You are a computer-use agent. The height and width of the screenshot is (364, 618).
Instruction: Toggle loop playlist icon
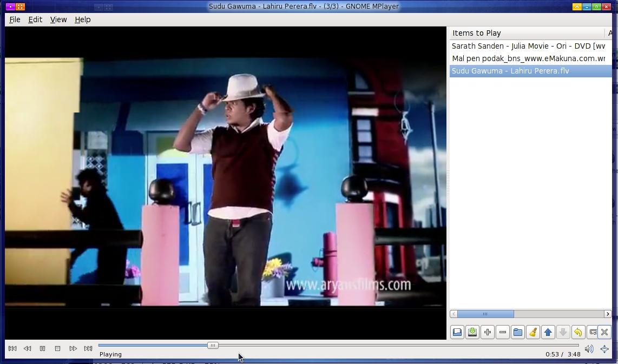592,332
